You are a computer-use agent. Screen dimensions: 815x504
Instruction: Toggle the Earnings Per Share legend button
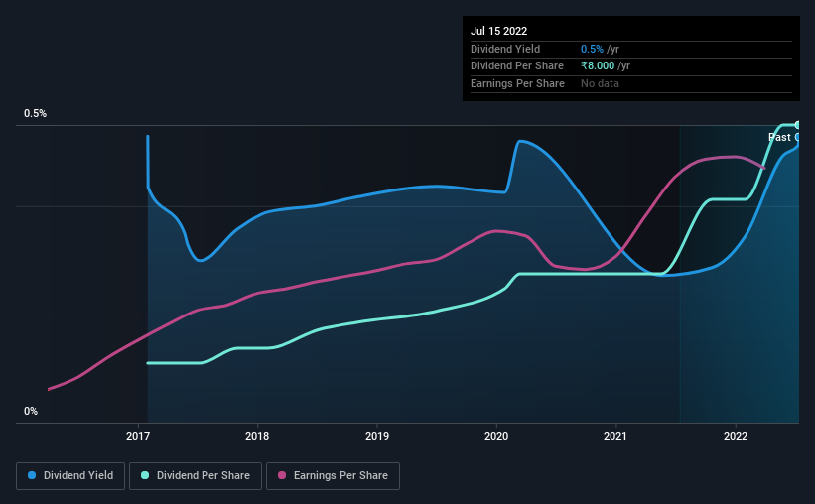[333, 476]
